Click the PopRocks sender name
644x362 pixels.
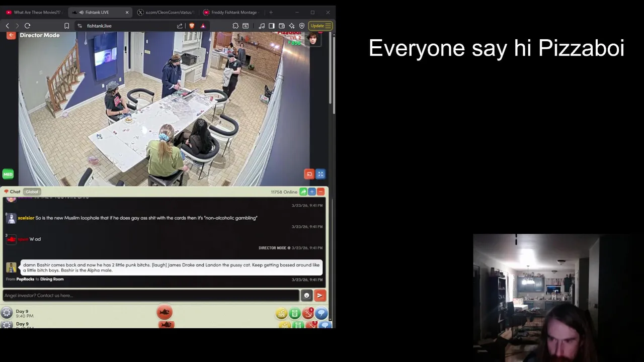coord(25,279)
